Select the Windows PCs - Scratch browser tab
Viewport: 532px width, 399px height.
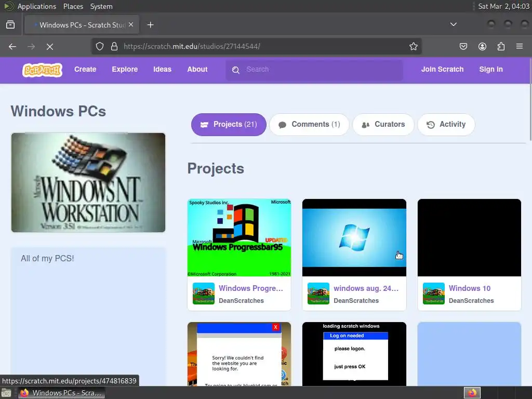pos(82,25)
